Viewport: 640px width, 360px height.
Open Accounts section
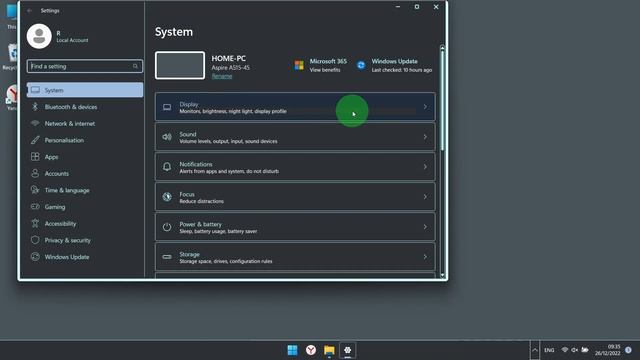point(85,173)
